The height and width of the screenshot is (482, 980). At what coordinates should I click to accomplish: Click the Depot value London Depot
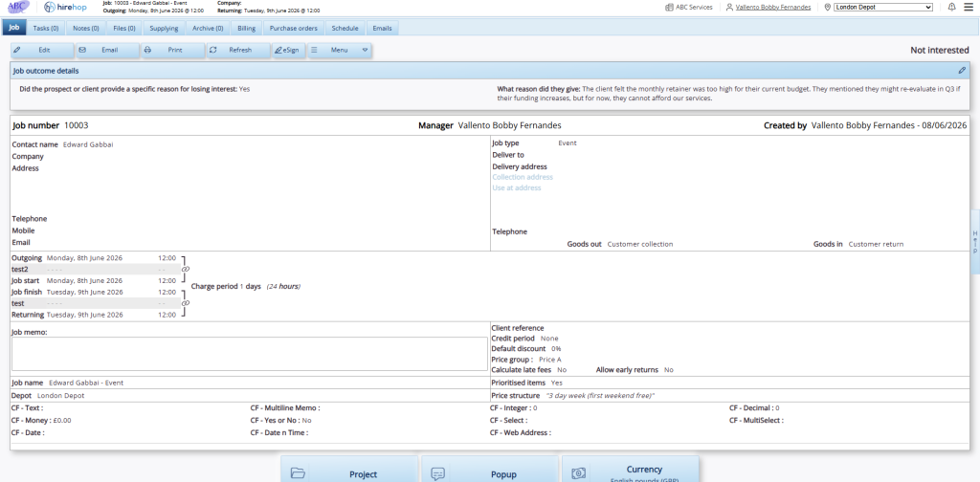click(60, 396)
